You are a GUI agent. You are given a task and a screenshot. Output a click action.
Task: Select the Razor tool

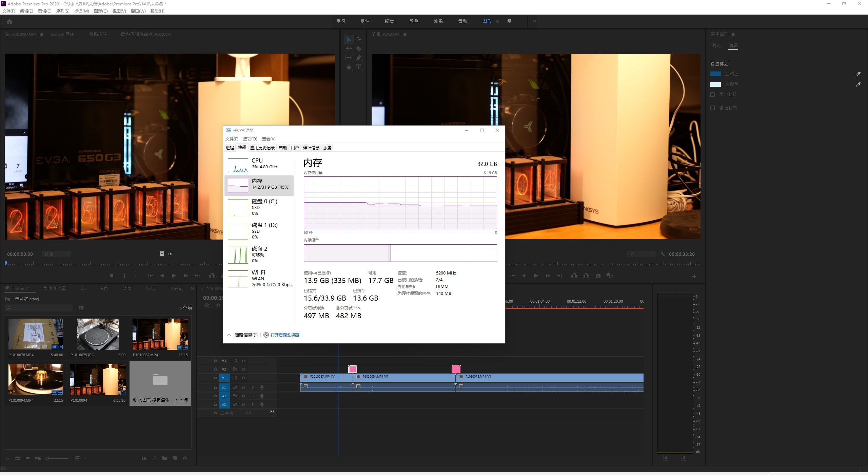point(358,49)
